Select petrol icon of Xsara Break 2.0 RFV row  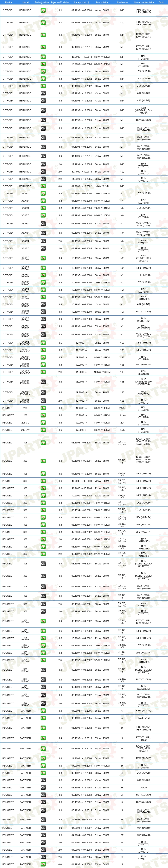(43, 297)
